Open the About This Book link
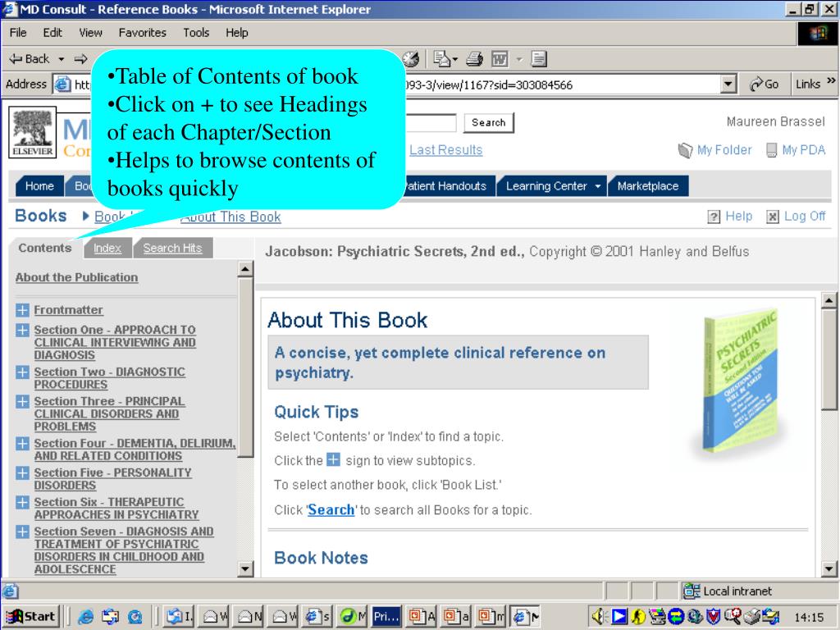 click(231, 217)
